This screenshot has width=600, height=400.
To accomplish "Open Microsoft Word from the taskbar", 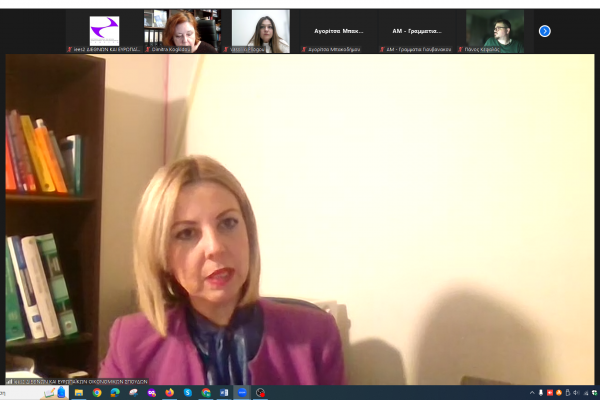I will click(224, 393).
